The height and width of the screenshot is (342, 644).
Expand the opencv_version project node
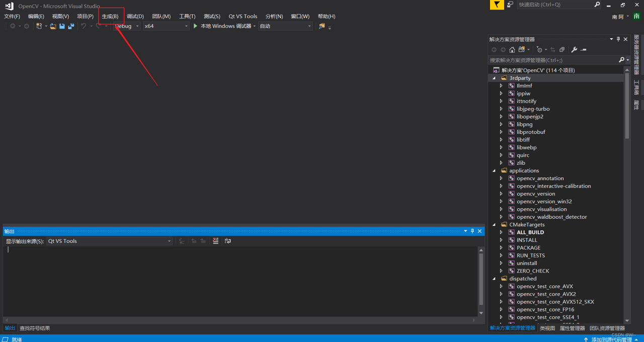501,194
